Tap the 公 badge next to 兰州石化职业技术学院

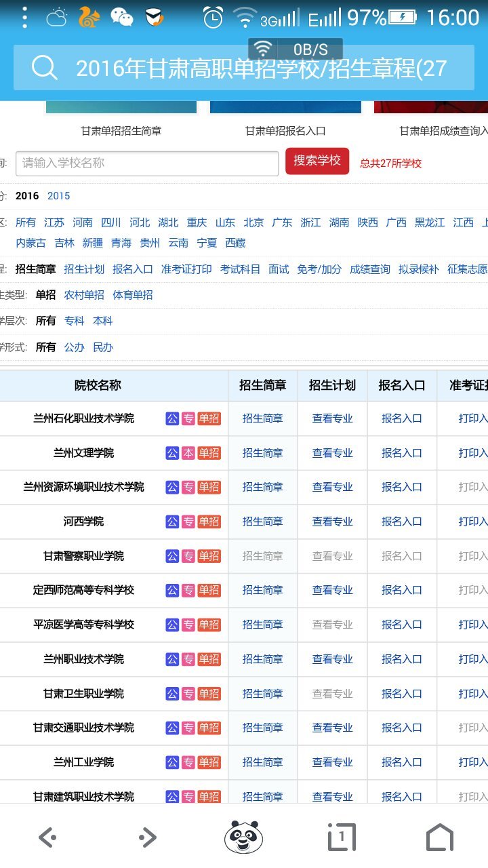[172, 418]
